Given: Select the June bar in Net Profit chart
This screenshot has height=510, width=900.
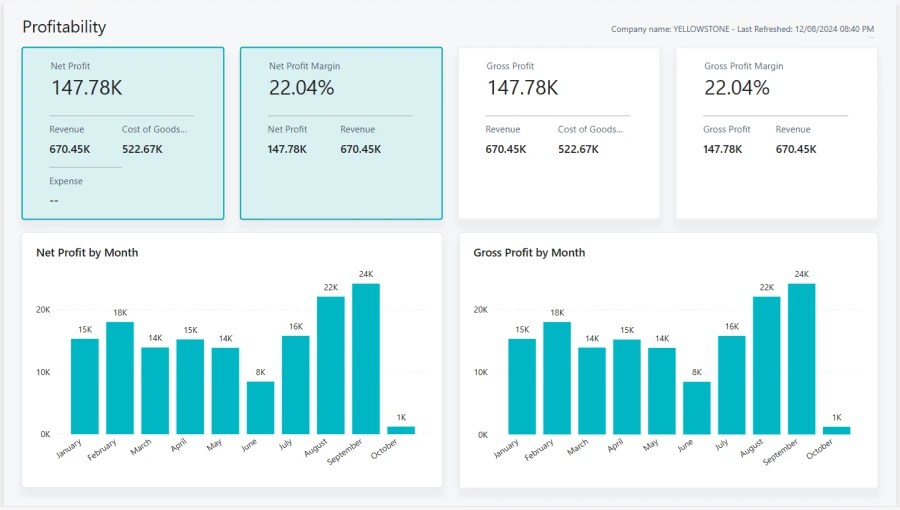Looking at the screenshot, I should pyautogui.click(x=260, y=407).
